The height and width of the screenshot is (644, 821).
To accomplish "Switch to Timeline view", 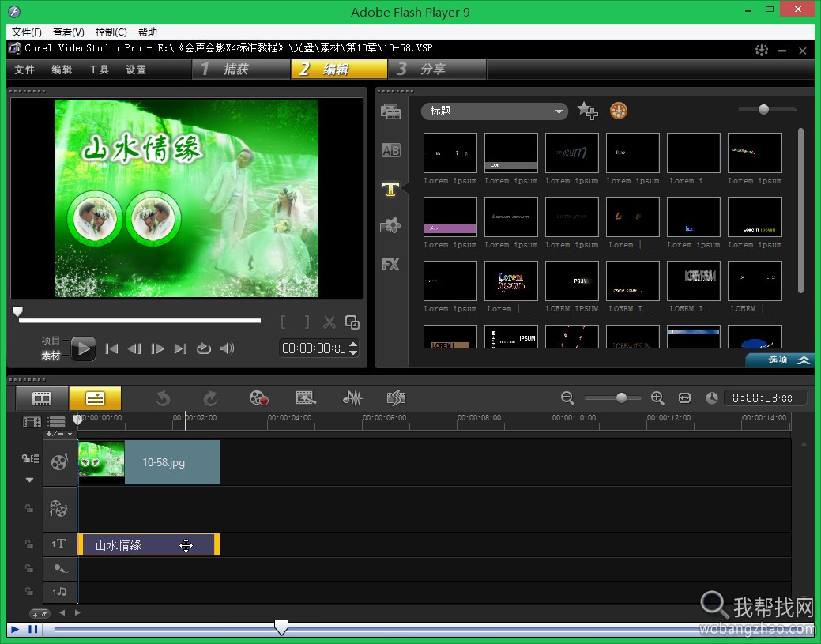I will point(95,398).
